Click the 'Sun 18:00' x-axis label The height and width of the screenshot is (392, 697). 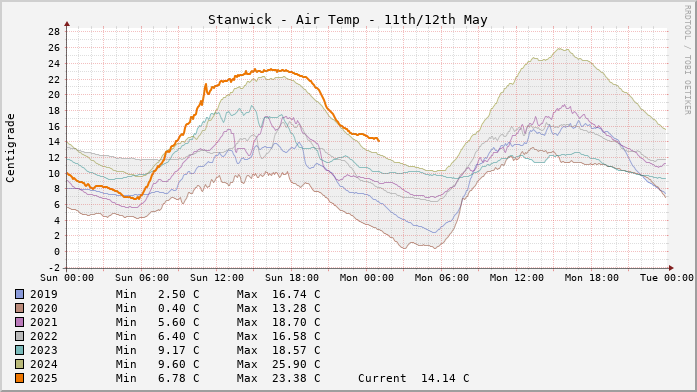point(292,278)
